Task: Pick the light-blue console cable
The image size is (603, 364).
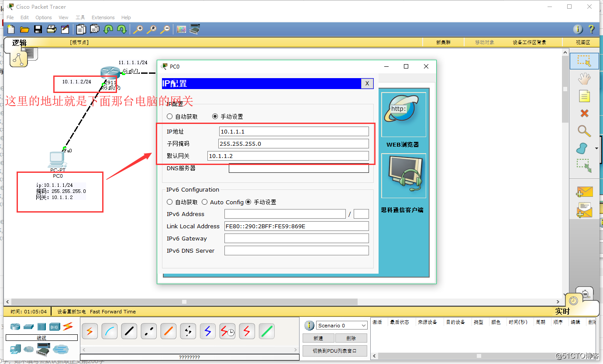Action: (x=110, y=332)
